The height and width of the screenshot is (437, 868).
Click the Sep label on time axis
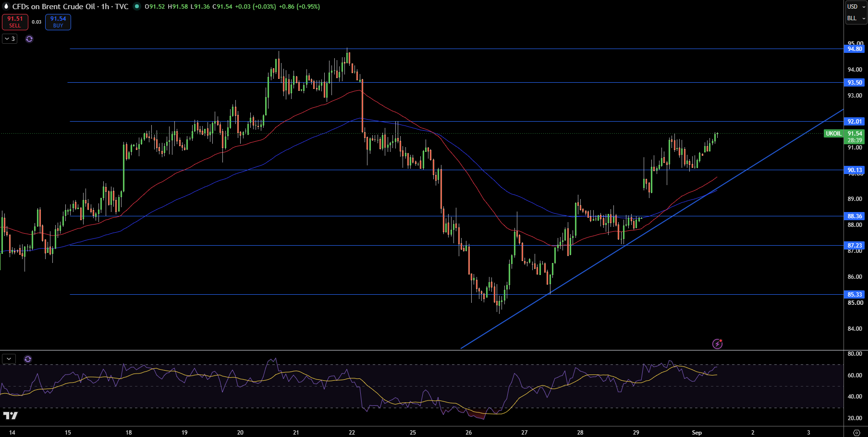[697, 433]
